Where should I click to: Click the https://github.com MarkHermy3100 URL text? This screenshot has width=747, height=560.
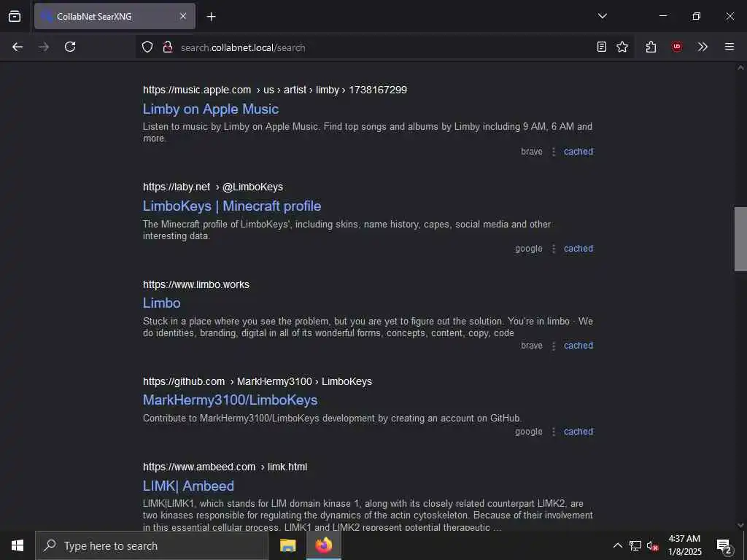click(258, 381)
